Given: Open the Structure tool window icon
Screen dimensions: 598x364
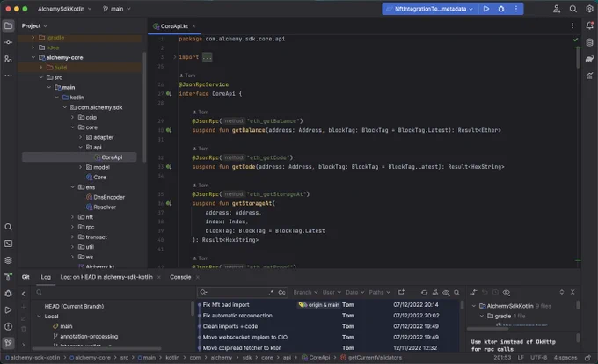Looking at the screenshot, I should (x=8, y=59).
